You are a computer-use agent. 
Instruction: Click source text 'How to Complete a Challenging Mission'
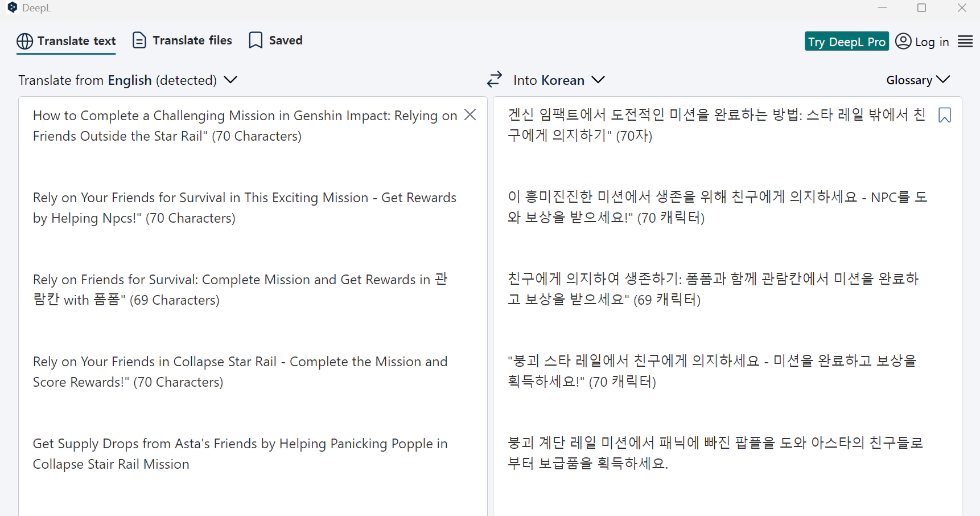coord(245,126)
